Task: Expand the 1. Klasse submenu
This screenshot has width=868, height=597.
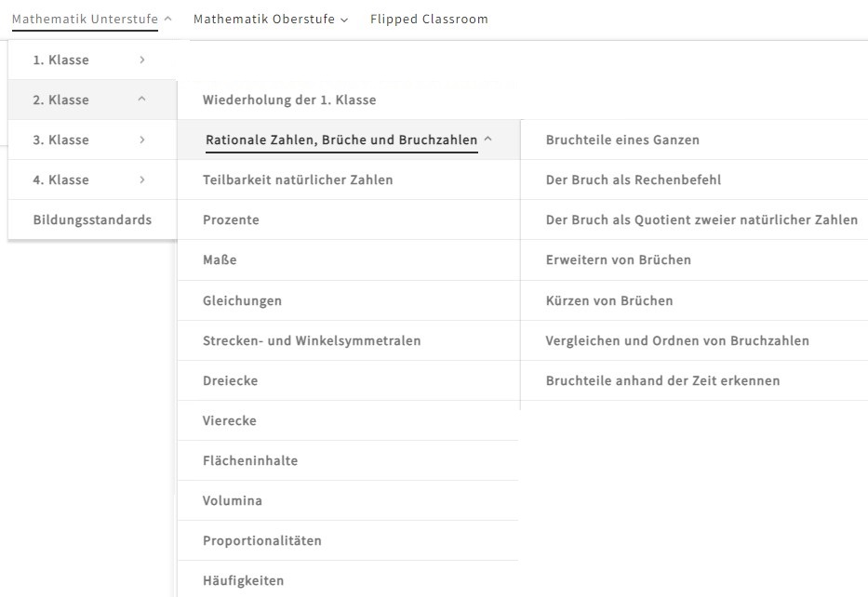Action: [141, 60]
